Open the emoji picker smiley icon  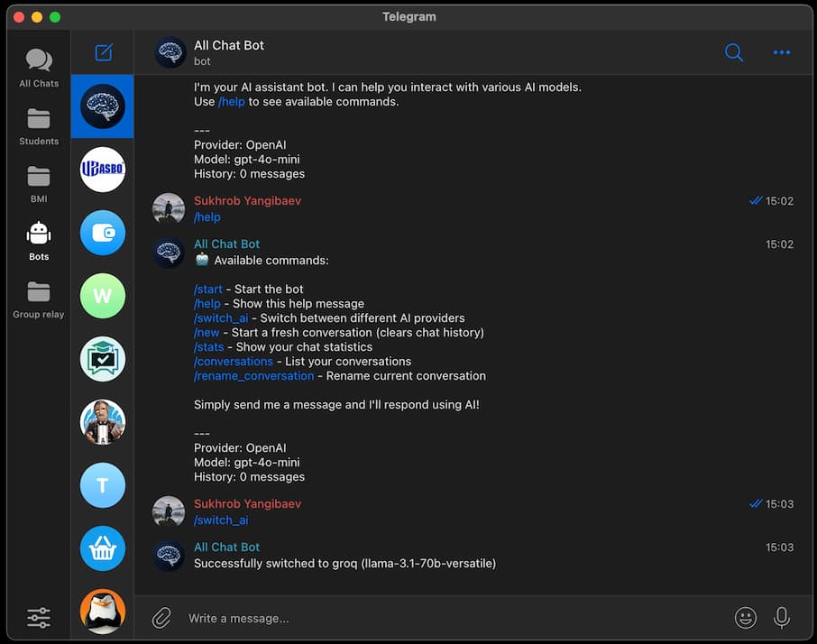pyautogui.click(x=746, y=618)
